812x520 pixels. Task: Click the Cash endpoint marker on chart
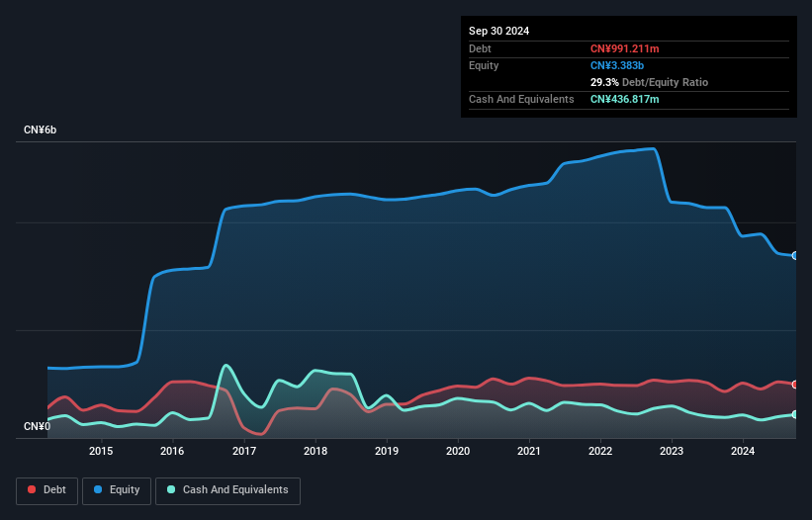795,414
